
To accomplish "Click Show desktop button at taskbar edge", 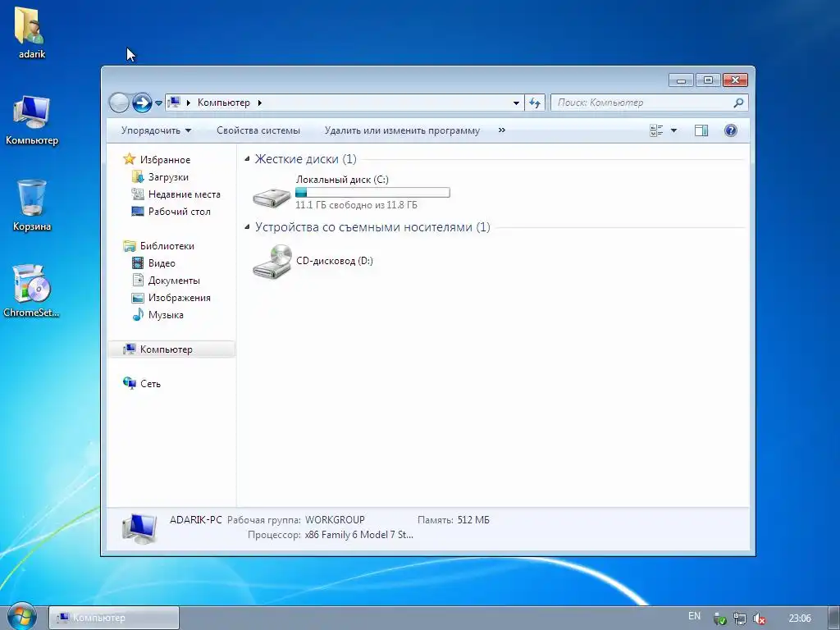I will (834, 618).
